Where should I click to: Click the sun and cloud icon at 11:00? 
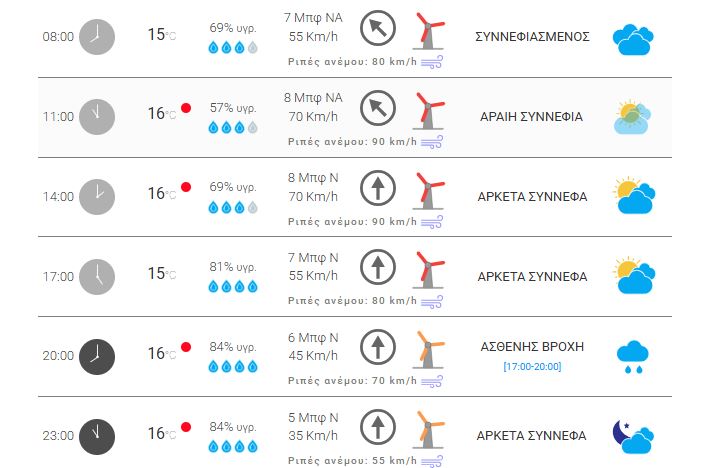click(633, 117)
